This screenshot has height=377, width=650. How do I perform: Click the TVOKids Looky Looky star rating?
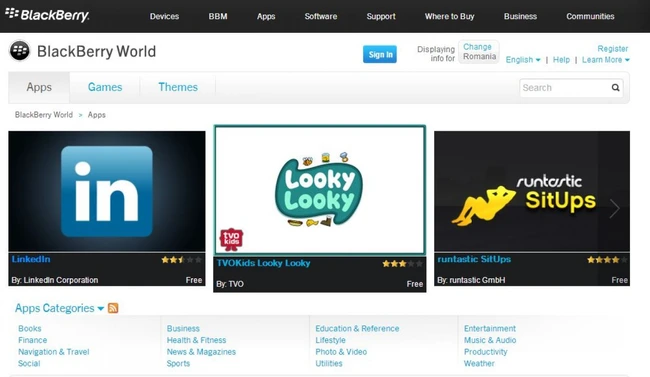[x=402, y=263]
